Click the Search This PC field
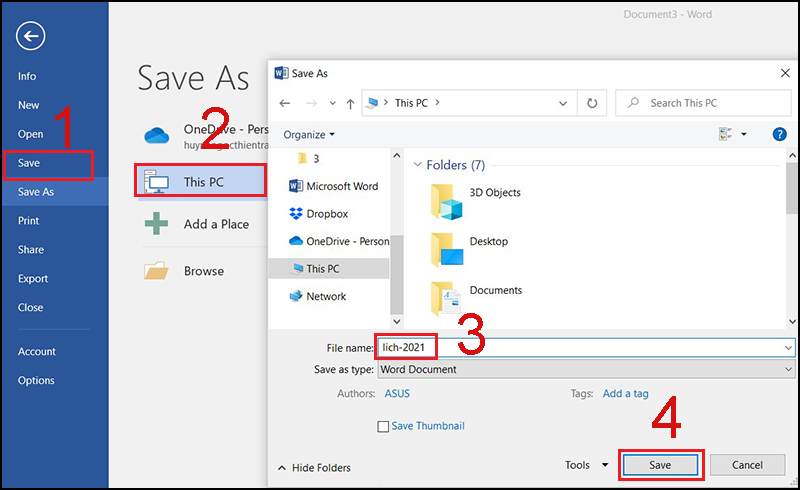This screenshot has width=800, height=490. click(x=703, y=103)
